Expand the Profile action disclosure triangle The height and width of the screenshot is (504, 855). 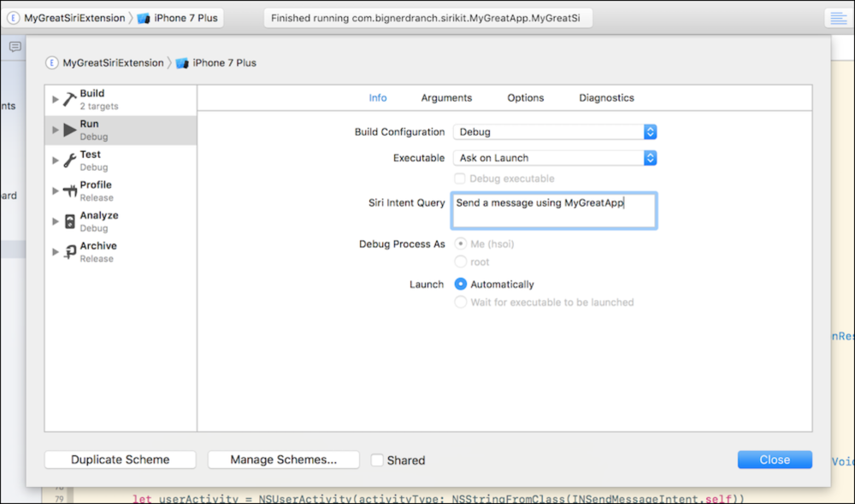55,190
